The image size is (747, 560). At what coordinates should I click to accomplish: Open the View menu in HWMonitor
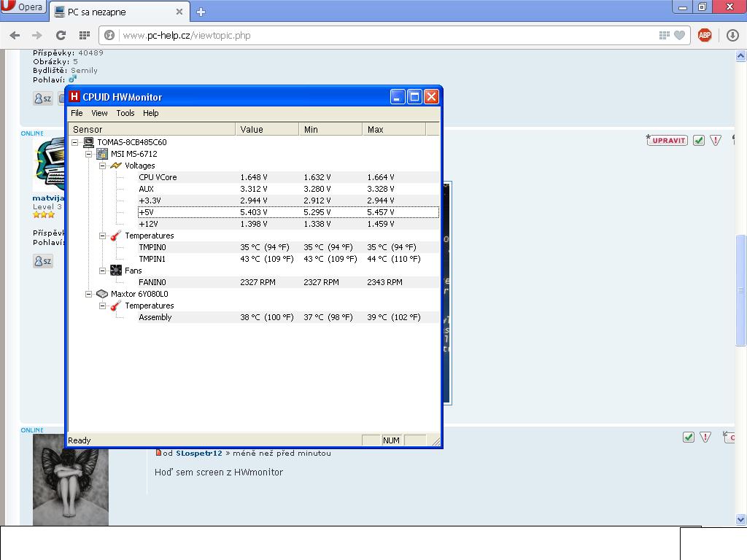tap(99, 113)
